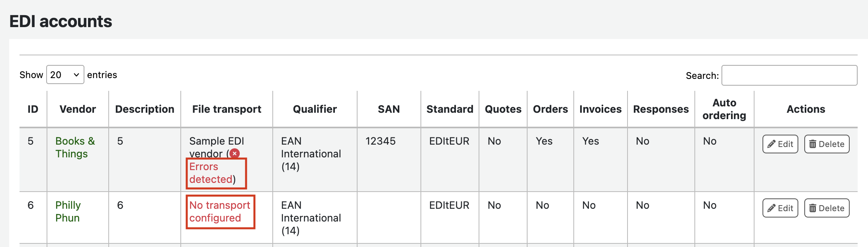Open the Show entries dropdown

tap(65, 75)
